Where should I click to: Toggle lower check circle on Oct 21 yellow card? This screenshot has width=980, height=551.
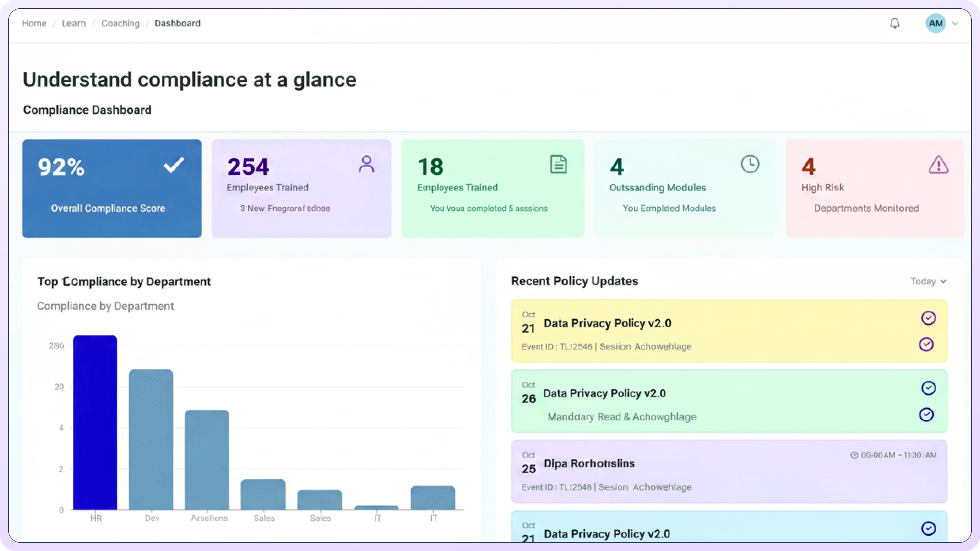click(x=926, y=345)
